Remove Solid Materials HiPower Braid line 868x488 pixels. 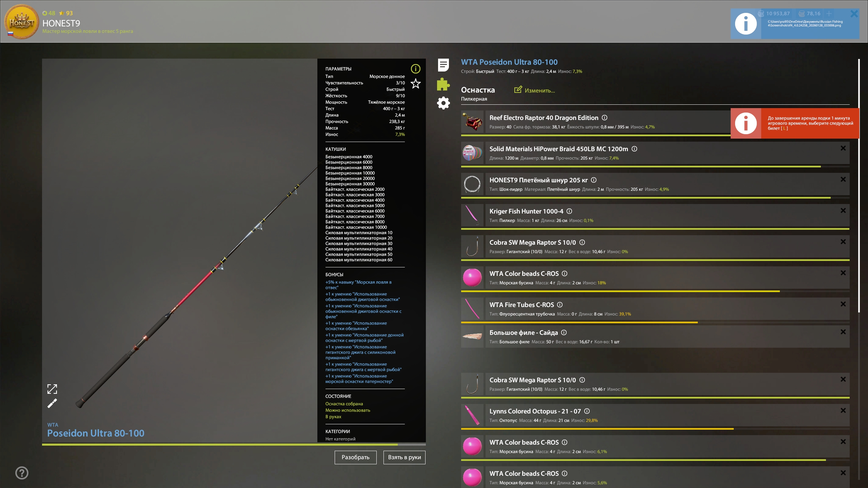click(x=843, y=148)
